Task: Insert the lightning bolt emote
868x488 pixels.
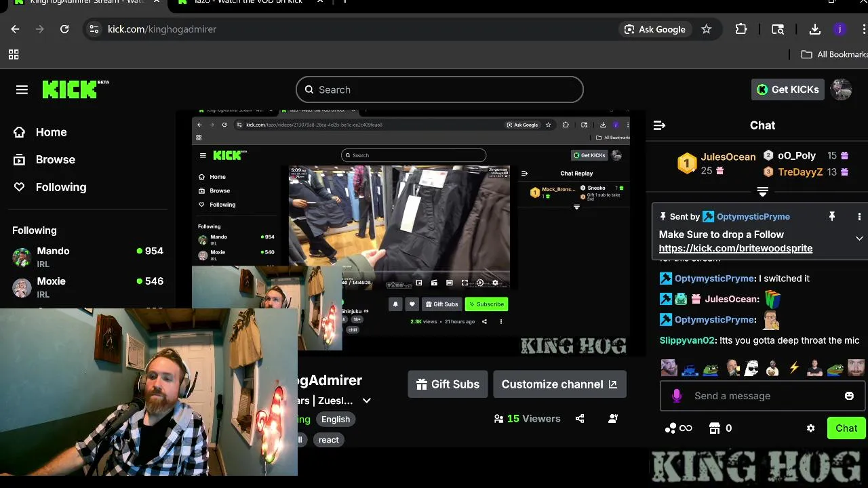Action: point(793,368)
